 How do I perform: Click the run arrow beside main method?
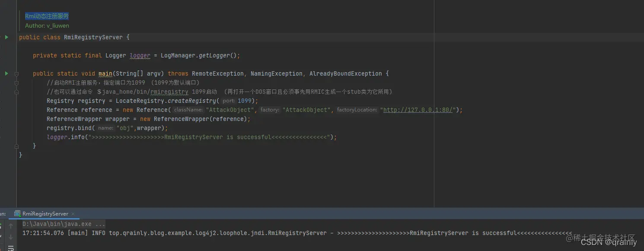coord(6,73)
